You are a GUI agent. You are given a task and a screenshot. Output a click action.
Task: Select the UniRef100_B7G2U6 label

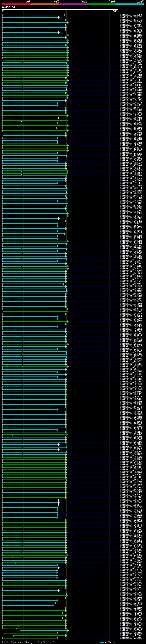(x=131, y=77)
